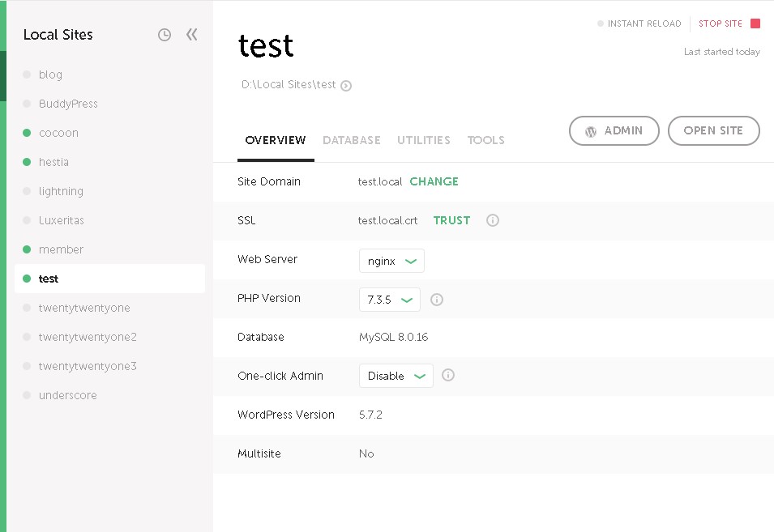Toggle Instant Reload
Screen dimensions: 774x532
point(639,23)
